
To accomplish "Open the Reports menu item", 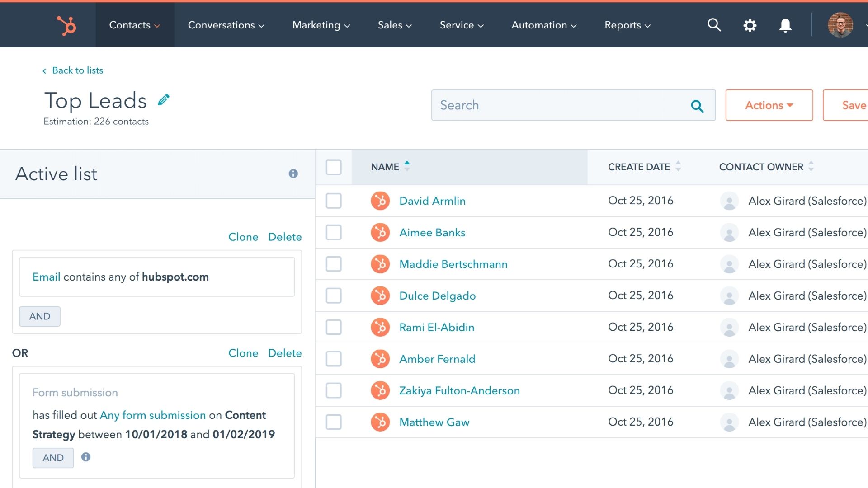I will point(628,25).
